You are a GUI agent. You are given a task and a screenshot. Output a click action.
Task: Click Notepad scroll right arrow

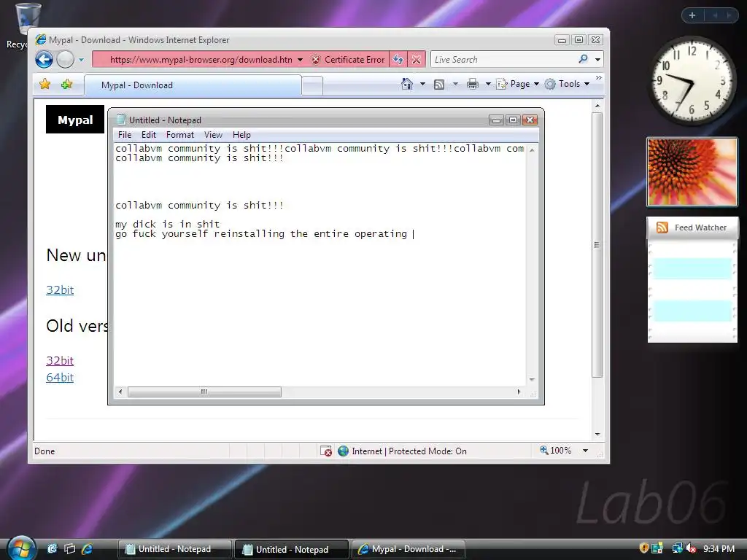click(x=519, y=392)
